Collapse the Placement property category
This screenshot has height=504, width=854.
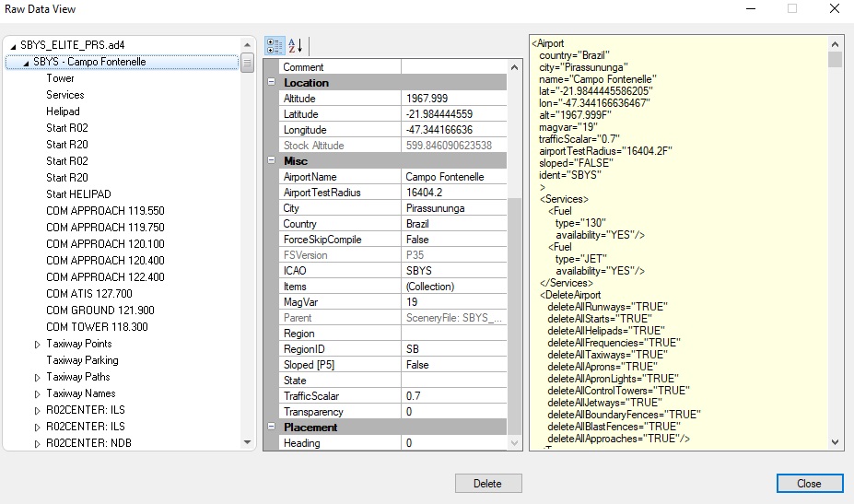[x=272, y=428]
